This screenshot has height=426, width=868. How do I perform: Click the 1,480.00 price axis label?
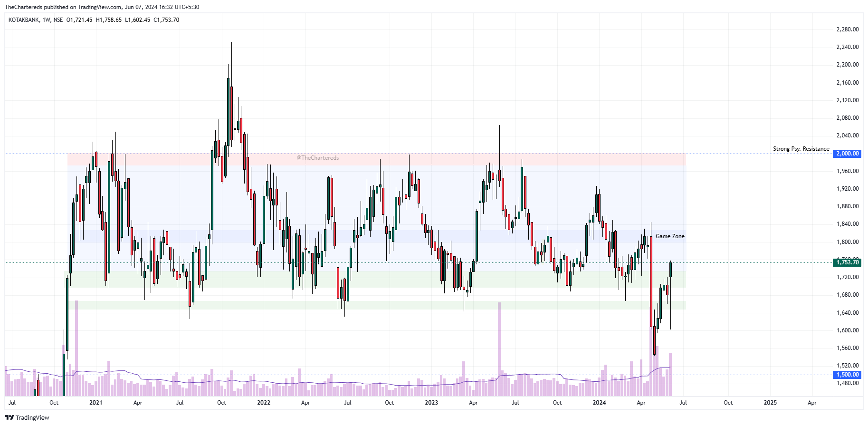[x=848, y=383]
